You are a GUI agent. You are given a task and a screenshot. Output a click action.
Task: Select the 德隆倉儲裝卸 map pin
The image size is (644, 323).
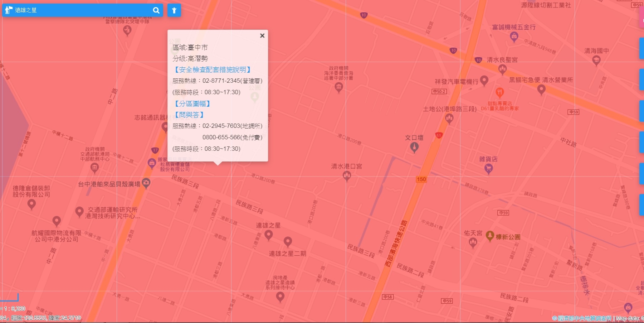click(31, 204)
